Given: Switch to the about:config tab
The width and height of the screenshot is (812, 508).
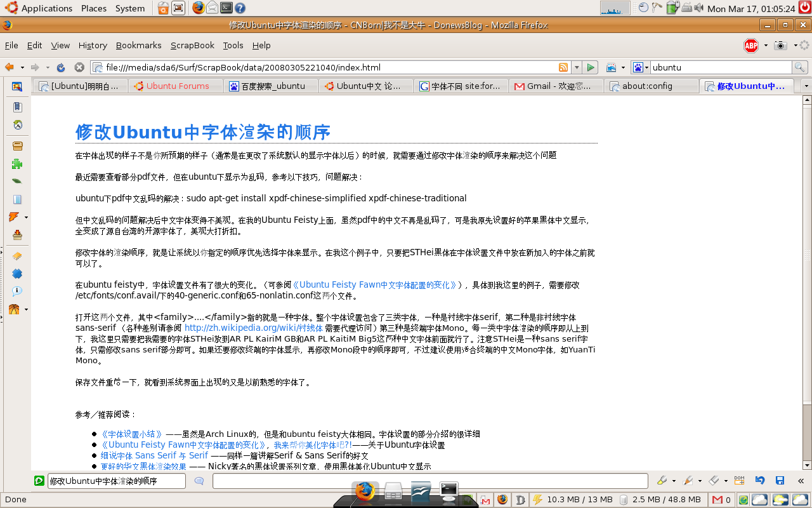Looking at the screenshot, I should pos(652,86).
